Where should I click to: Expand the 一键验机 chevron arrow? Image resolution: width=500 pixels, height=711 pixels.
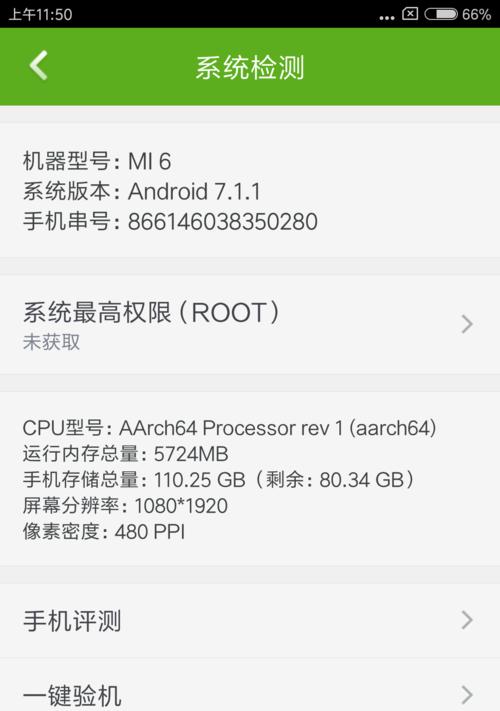(467, 695)
